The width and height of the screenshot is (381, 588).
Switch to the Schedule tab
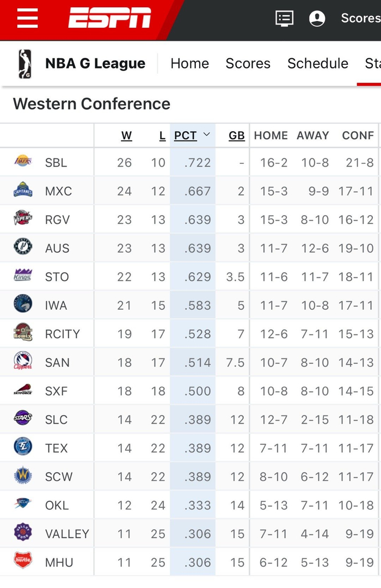point(317,64)
